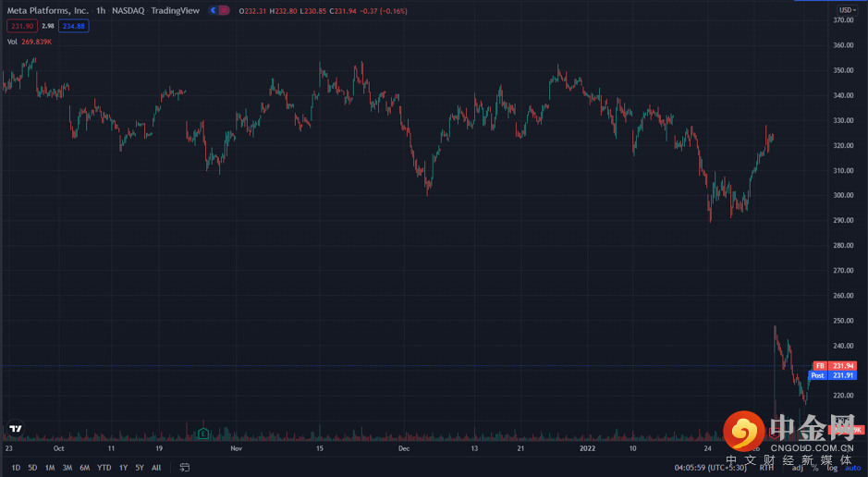Screen dimensions: 868x477
Task: Select the 5D time range
Action: [32, 468]
